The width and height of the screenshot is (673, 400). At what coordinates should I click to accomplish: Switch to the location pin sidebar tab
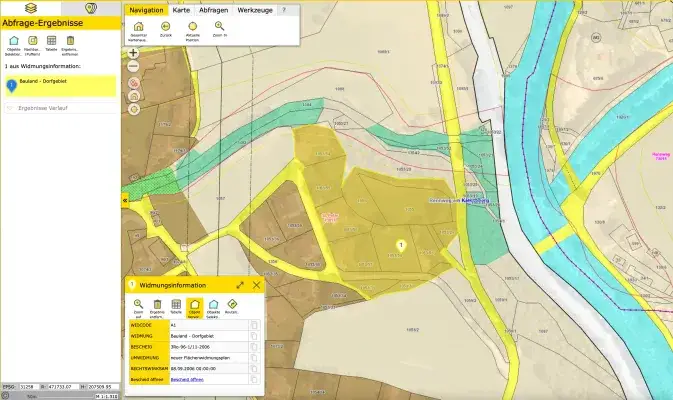90,8
